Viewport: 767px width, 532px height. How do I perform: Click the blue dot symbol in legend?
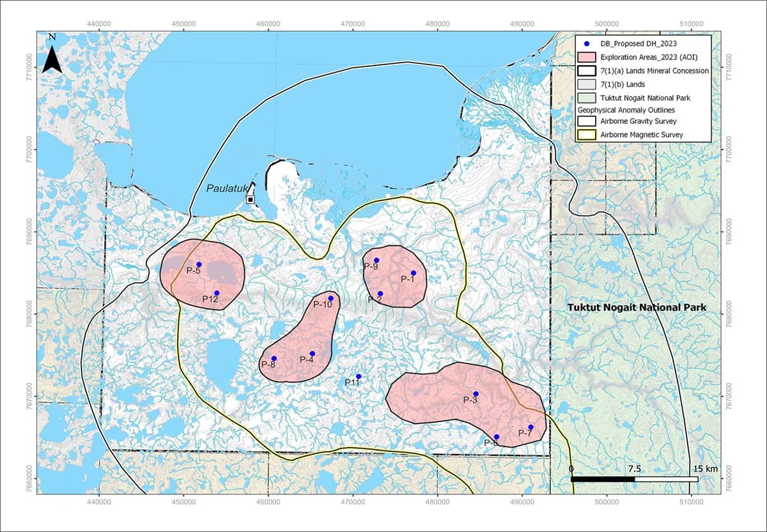587,43
